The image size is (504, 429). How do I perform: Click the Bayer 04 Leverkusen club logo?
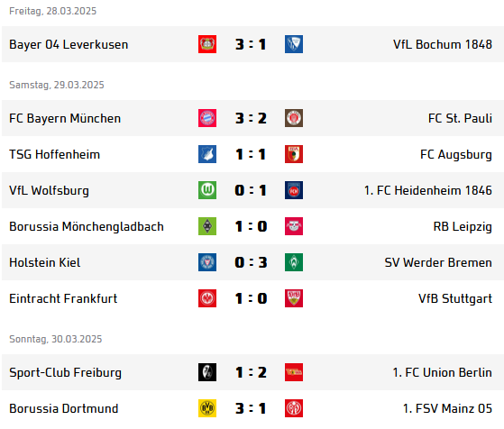point(207,44)
